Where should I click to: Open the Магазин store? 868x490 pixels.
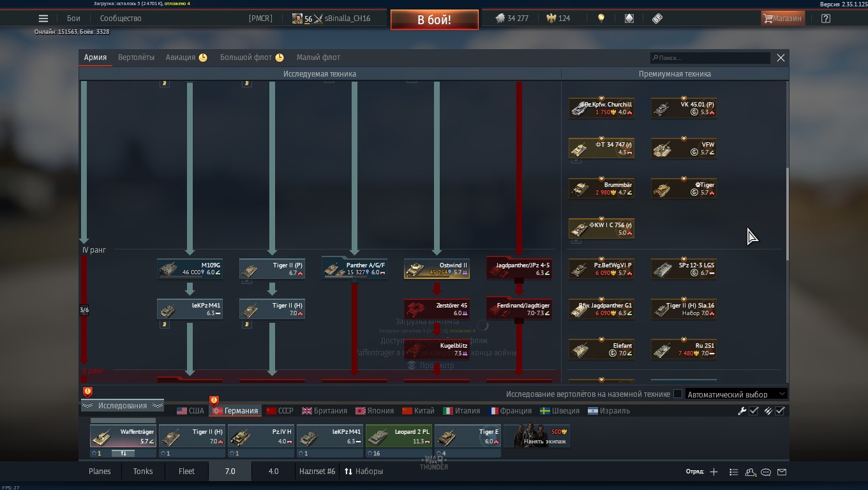(x=782, y=19)
